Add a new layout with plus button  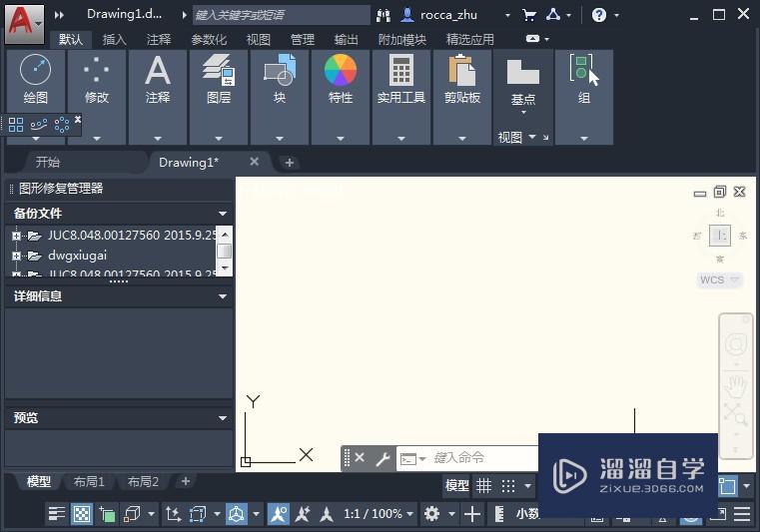pyautogui.click(x=186, y=481)
